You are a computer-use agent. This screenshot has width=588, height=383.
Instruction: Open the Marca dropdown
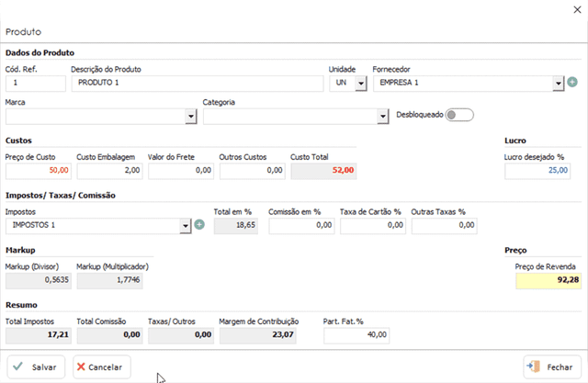[x=191, y=117]
